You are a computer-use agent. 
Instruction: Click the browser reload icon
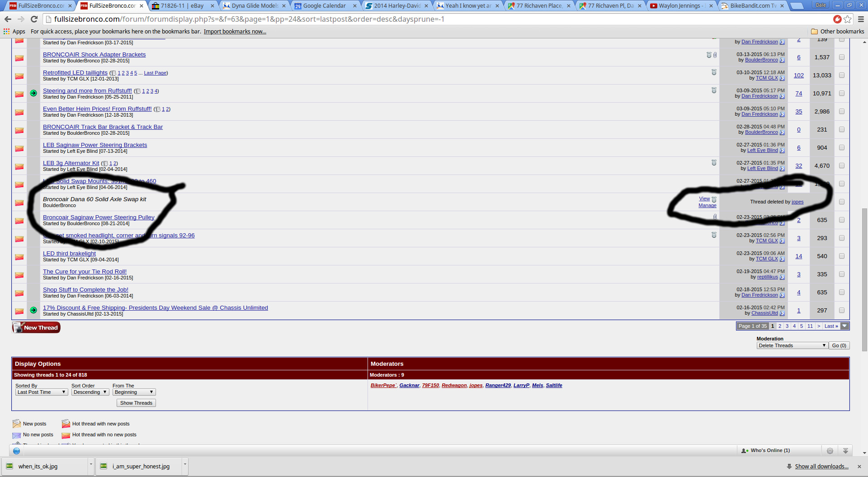34,19
